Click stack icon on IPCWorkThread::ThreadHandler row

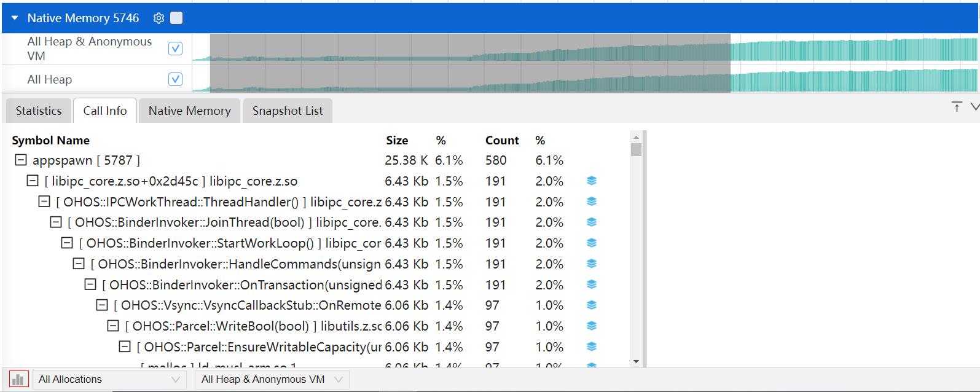point(591,202)
